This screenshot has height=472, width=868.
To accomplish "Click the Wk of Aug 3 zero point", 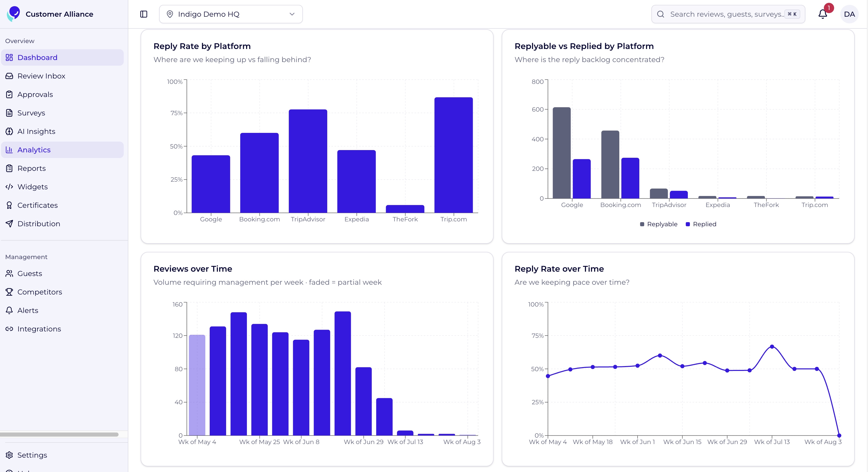I will [x=839, y=436].
